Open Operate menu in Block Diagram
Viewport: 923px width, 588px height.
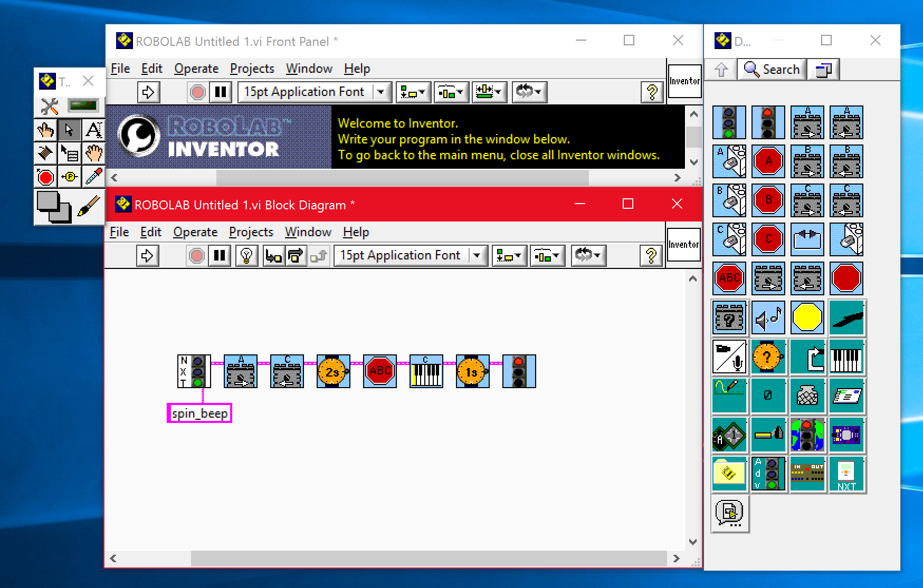click(195, 232)
